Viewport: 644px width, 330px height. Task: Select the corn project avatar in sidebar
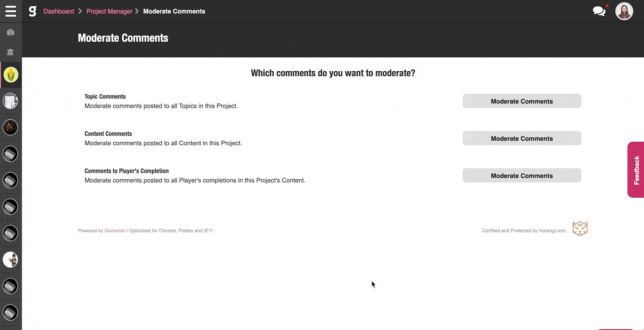11,75
